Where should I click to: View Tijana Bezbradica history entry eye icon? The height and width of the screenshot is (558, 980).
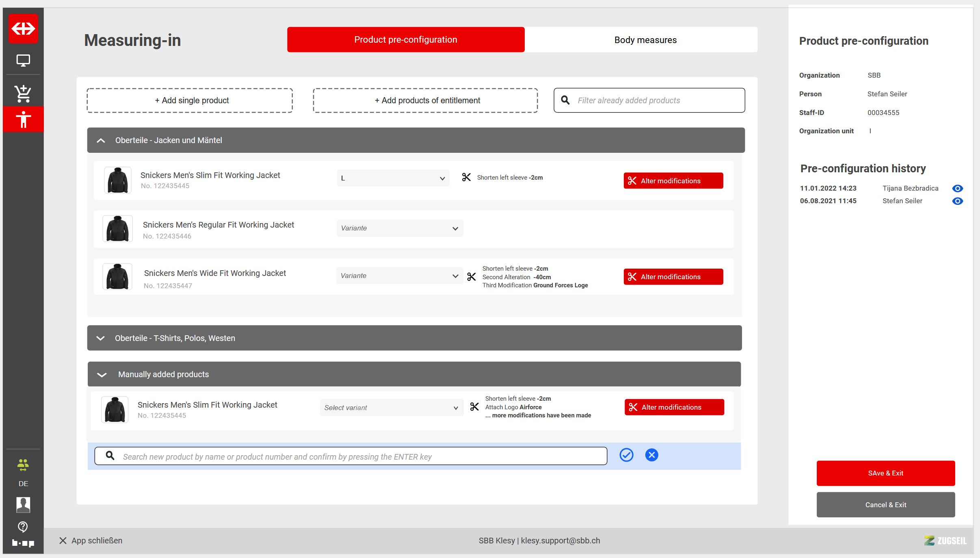click(x=957, y=189)
